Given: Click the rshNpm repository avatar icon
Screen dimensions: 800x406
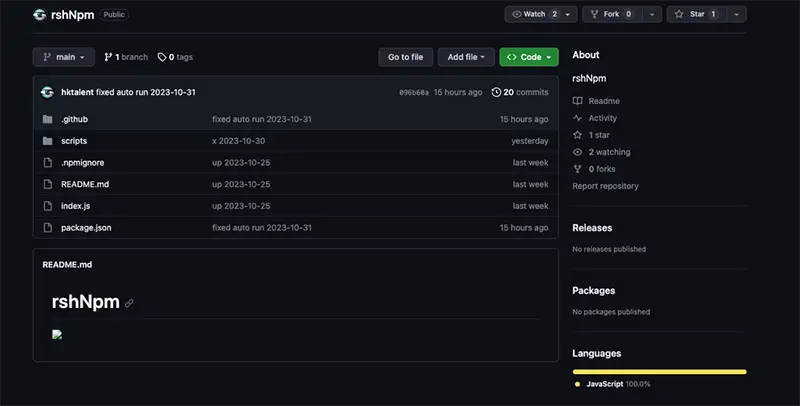Looking at the screenshot, I should click(40, 15).
